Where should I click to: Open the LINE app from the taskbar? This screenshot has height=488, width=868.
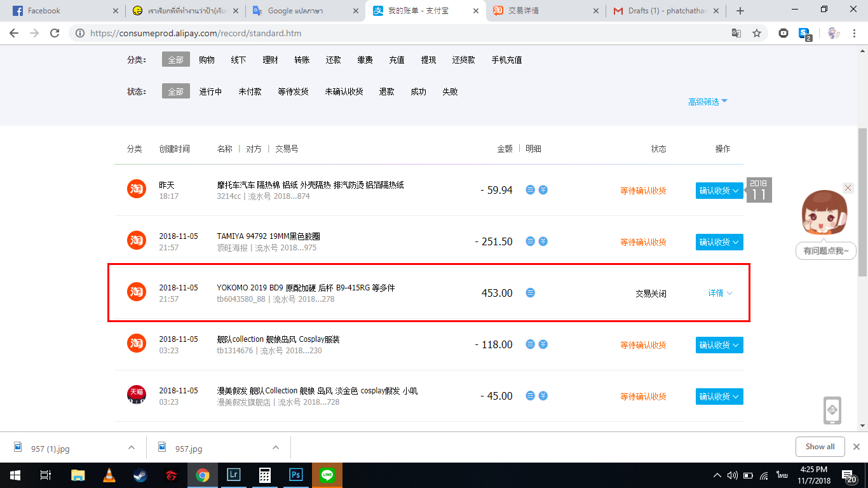(x=327, y=475)
